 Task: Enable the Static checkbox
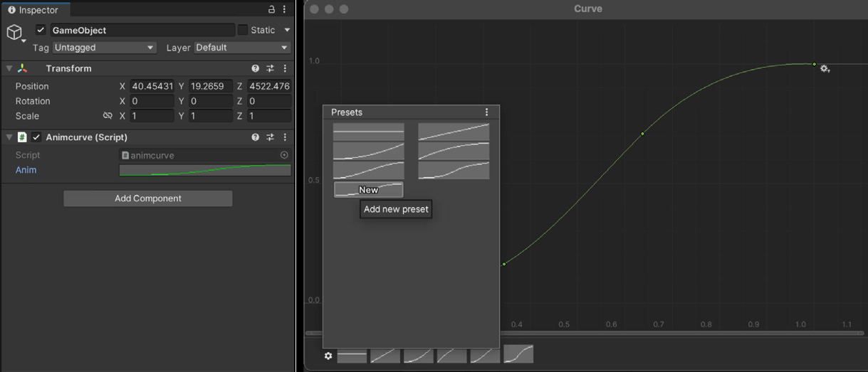tap(243, 30)
